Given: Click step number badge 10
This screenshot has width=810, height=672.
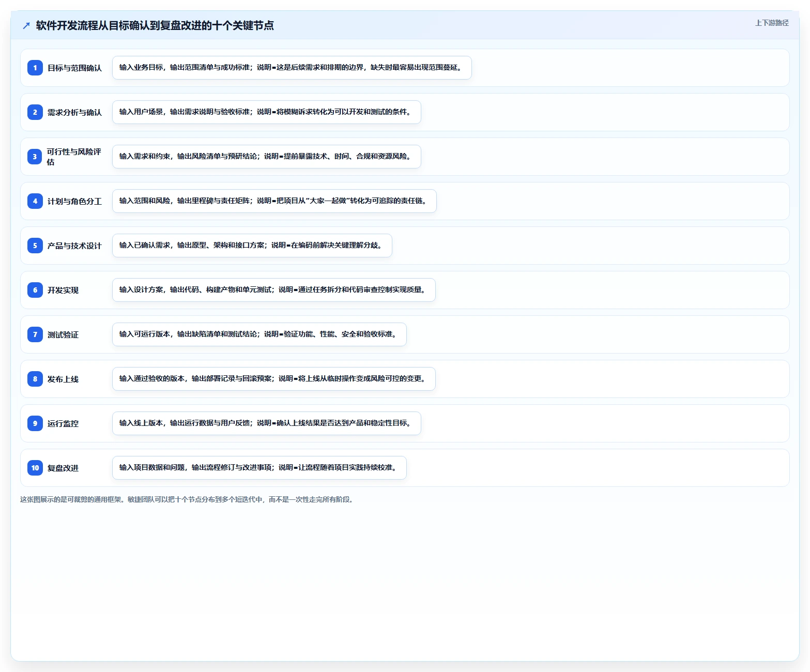Looking at the screenshot, I should pyautogui.click(x=35, y=468).
